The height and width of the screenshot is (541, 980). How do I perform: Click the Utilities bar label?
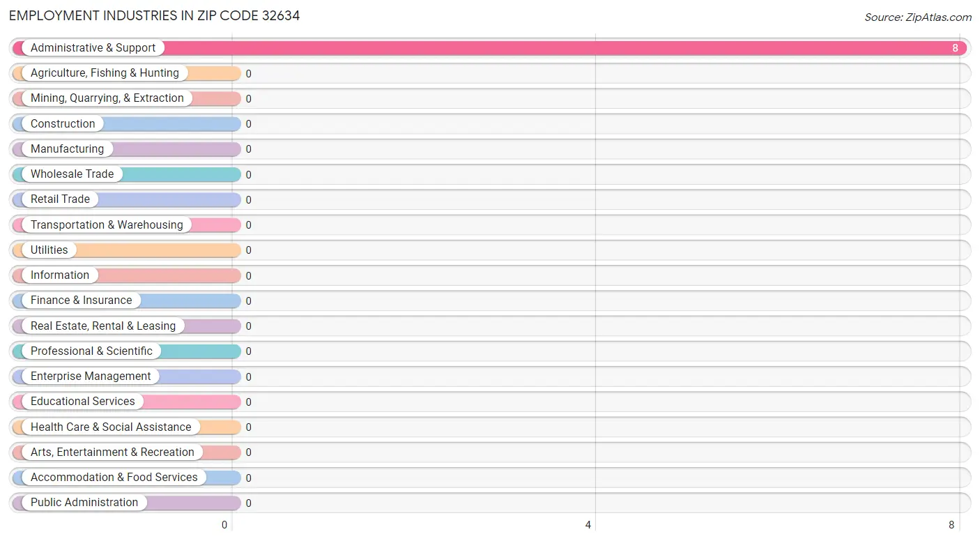[49, 250]
